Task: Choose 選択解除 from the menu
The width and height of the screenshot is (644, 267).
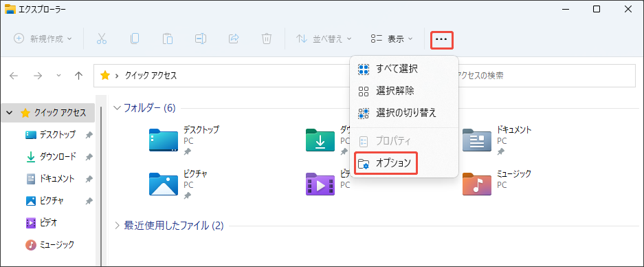Action: 403,91
